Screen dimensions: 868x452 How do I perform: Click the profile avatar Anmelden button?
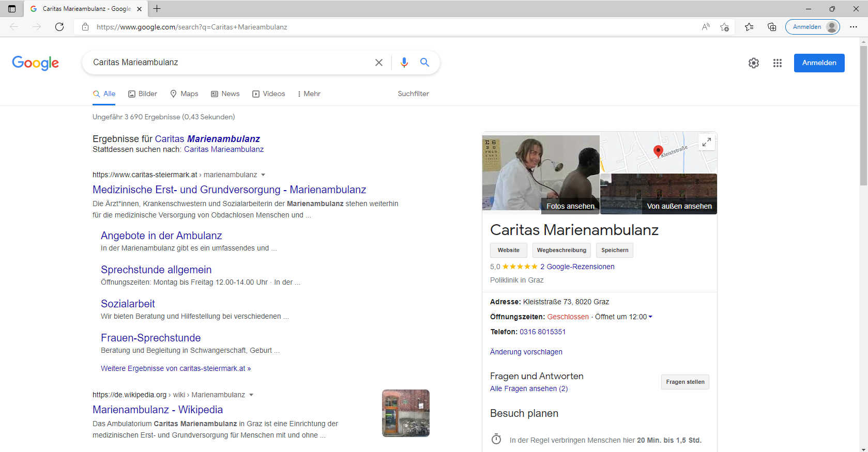coord(813,27)
